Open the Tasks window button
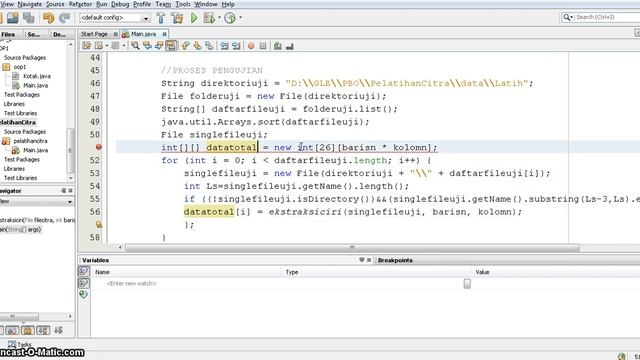Image resolution: width=640 pixels, height=360 pixels. click(20, 344)
